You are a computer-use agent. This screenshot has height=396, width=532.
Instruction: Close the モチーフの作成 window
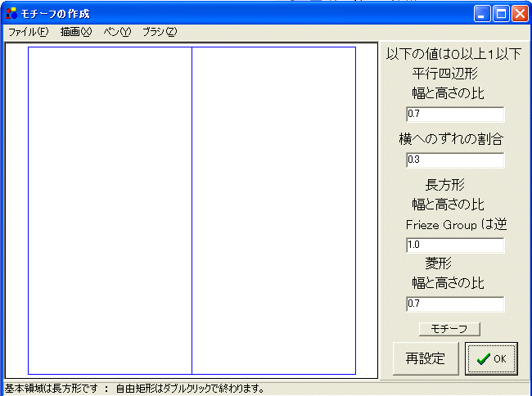[x=520, y=14]
